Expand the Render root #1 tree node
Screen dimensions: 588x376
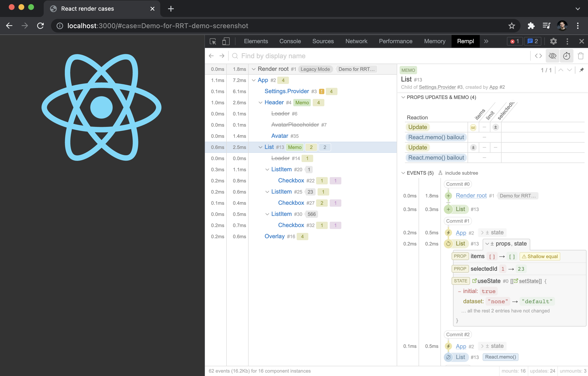(254, 69)
